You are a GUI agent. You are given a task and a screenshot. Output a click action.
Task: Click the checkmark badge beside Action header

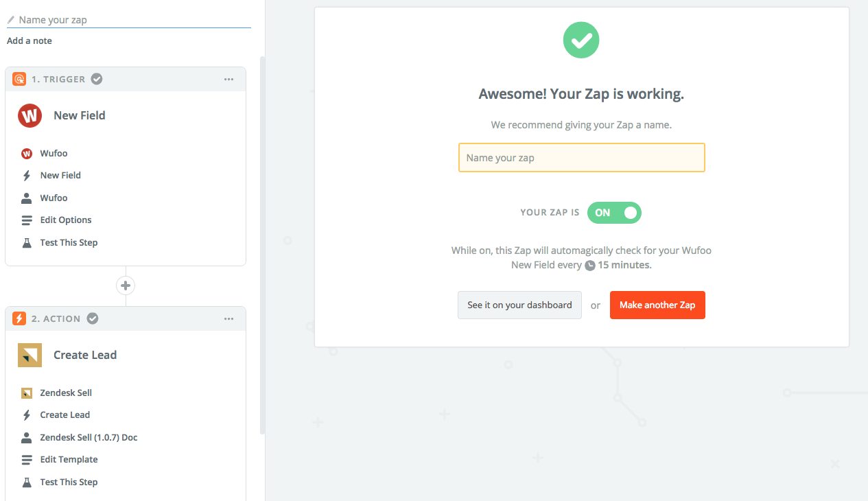(92, 318)
